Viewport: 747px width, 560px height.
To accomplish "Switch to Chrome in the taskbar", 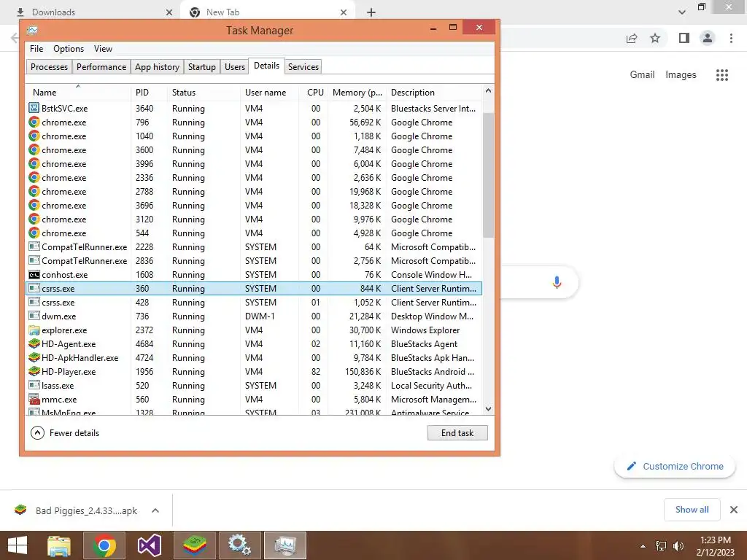I will [x=104, y=545].
